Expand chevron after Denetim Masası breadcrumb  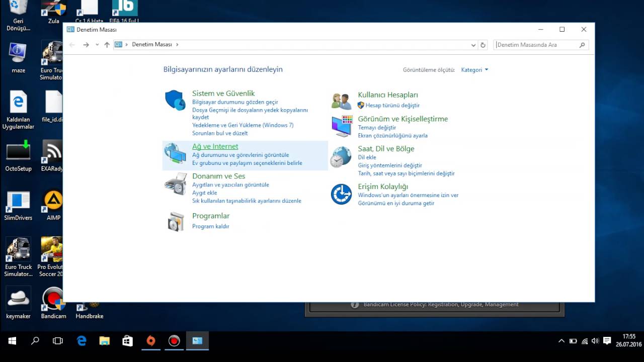[x=177, y=45]
